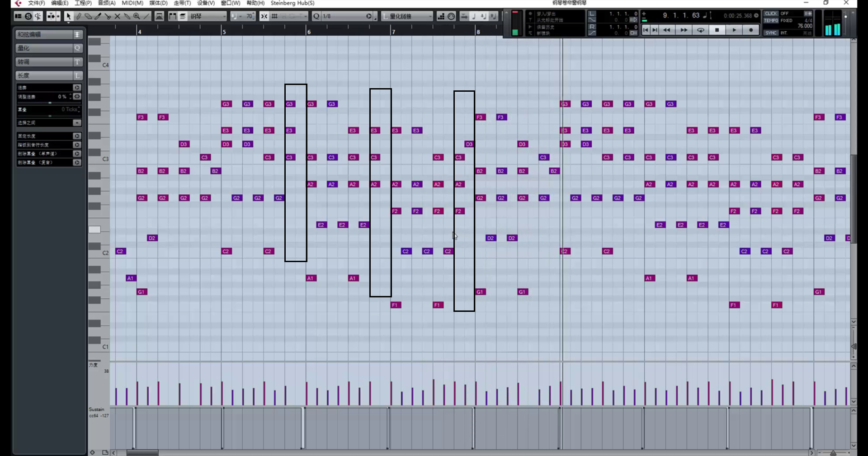Click the Solo editor S icon
The image size is (868, 456).
(28, 16)
